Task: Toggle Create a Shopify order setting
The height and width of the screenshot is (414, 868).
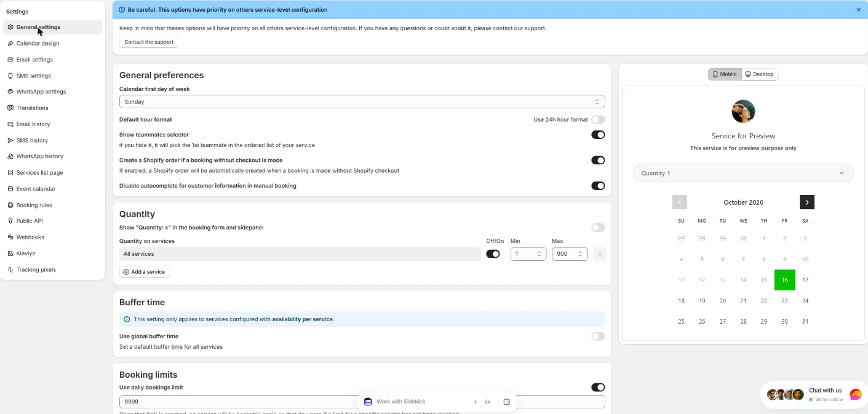Action: (x=598, y=160)
